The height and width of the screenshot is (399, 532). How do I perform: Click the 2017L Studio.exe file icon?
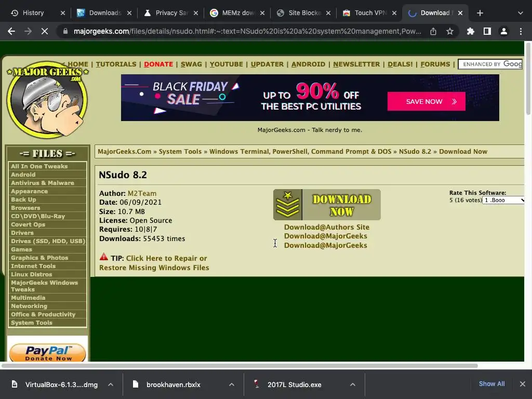point(257,384)
